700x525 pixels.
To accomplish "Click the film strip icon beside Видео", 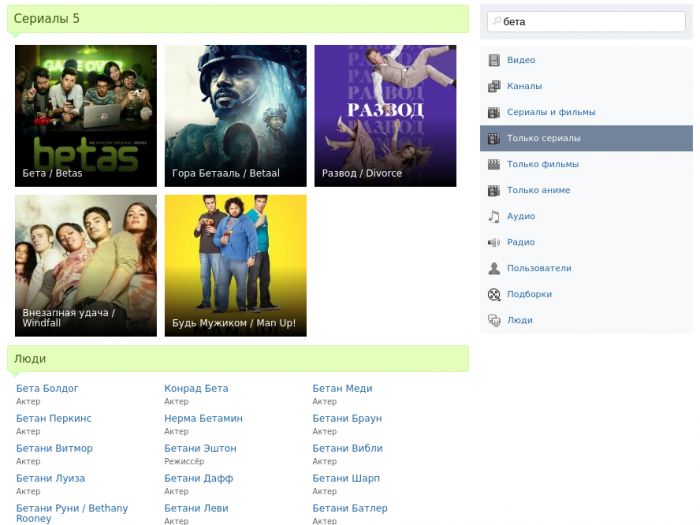I will tap(494, 60).
